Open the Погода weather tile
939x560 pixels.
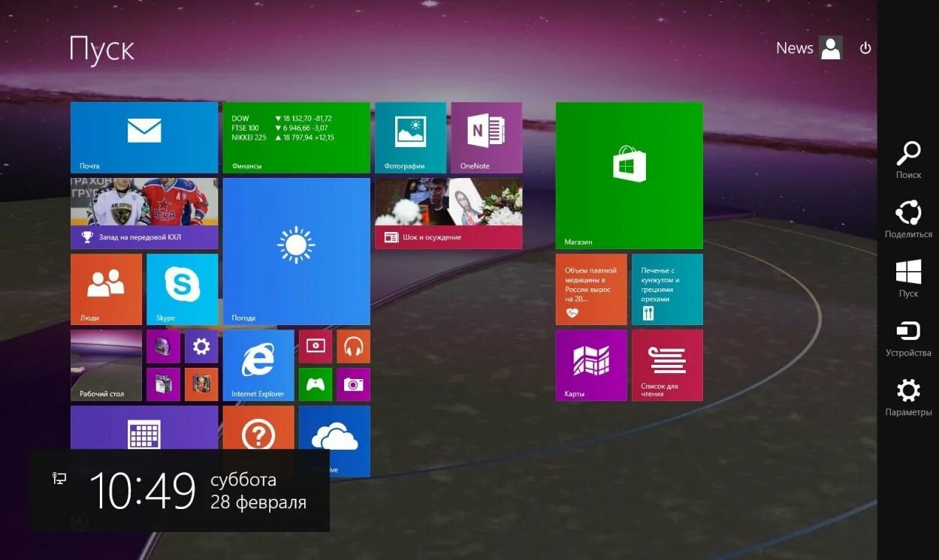[x=296, y=251]
